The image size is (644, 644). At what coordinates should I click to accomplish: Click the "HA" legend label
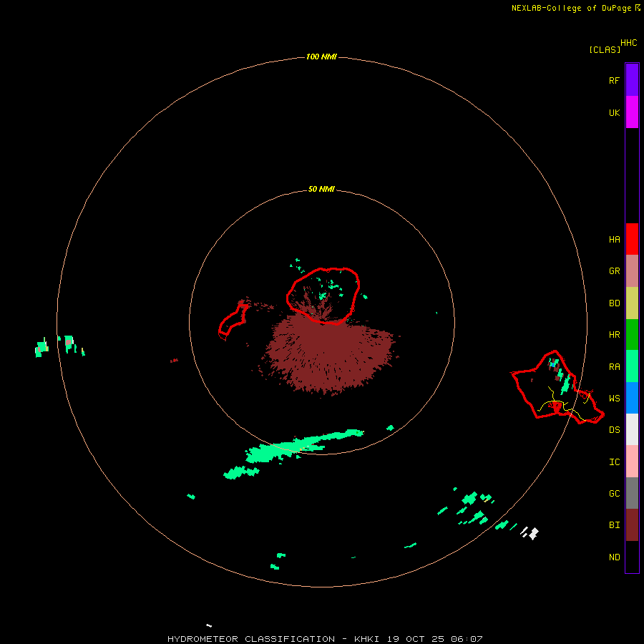pyautogui.click(x=614, y=240)
